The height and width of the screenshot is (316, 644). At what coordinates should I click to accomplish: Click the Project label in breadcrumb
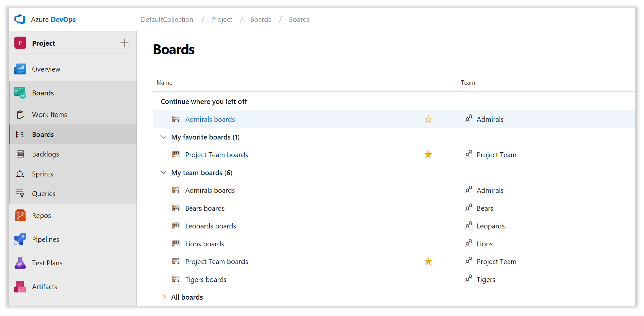pyautogui.click(x=221, y=19)
